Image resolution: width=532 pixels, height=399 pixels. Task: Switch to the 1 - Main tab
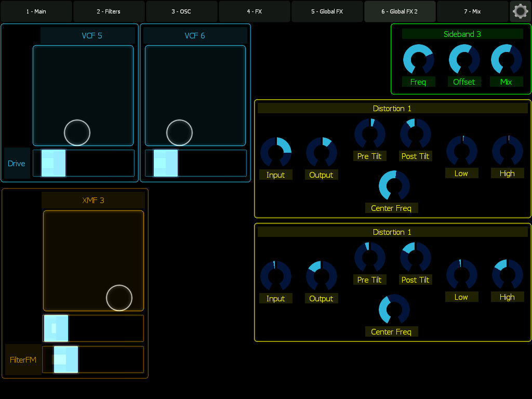(36, 11)
